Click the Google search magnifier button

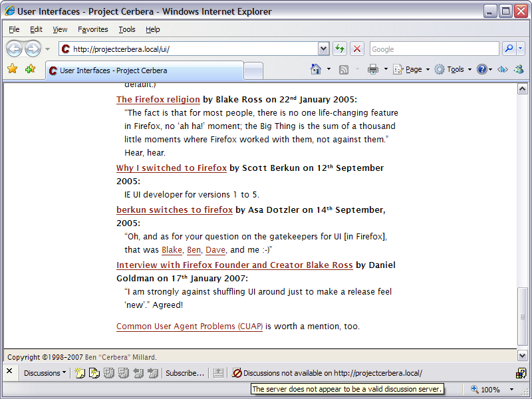pyautogui.click(x=508, y=49)
